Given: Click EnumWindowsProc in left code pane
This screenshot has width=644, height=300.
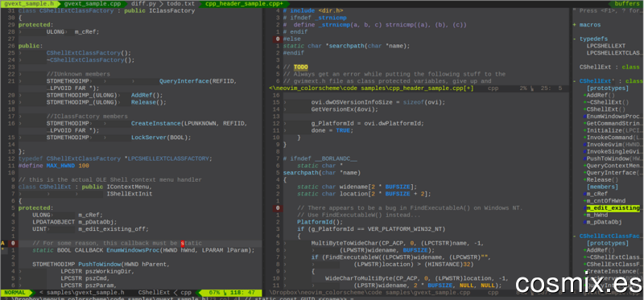Looking at the screenshot, I should pos(132,250).
